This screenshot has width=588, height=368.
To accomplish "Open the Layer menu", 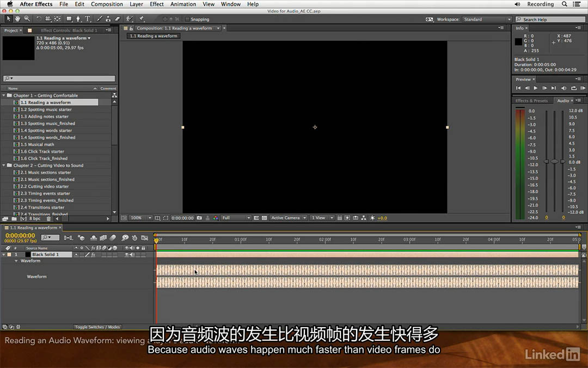I will point(136,4).
